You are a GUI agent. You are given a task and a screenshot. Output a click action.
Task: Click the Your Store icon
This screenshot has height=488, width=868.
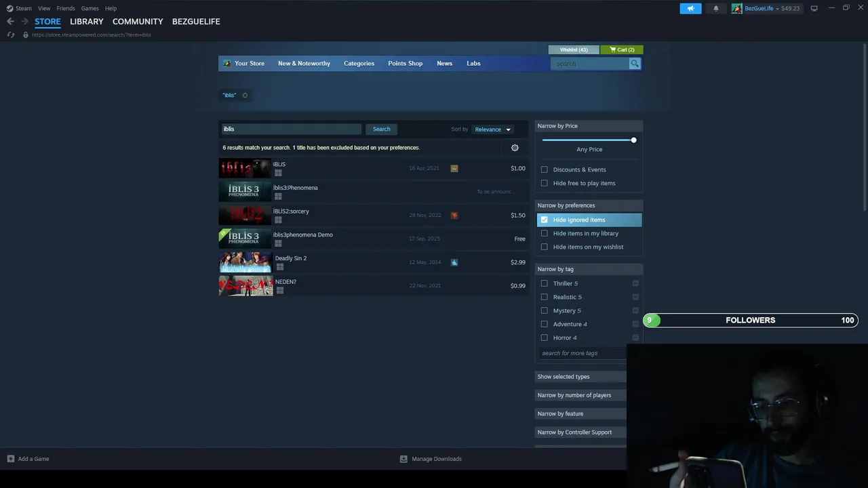(227, 64)
